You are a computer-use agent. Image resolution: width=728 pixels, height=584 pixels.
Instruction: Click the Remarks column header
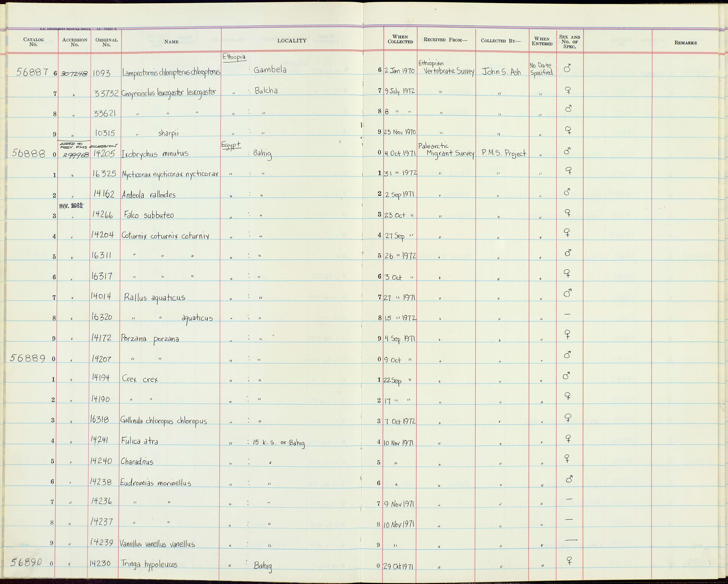pos(685,43)
